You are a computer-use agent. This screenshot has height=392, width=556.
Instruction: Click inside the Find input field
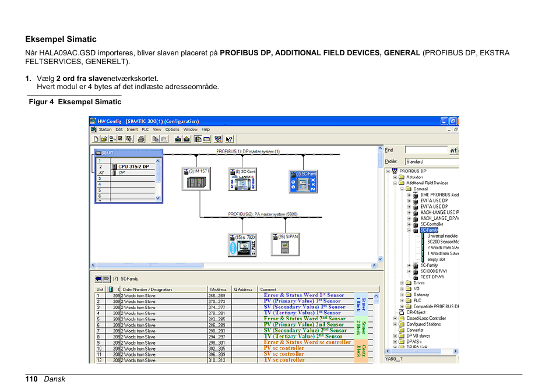click(425, 149)
